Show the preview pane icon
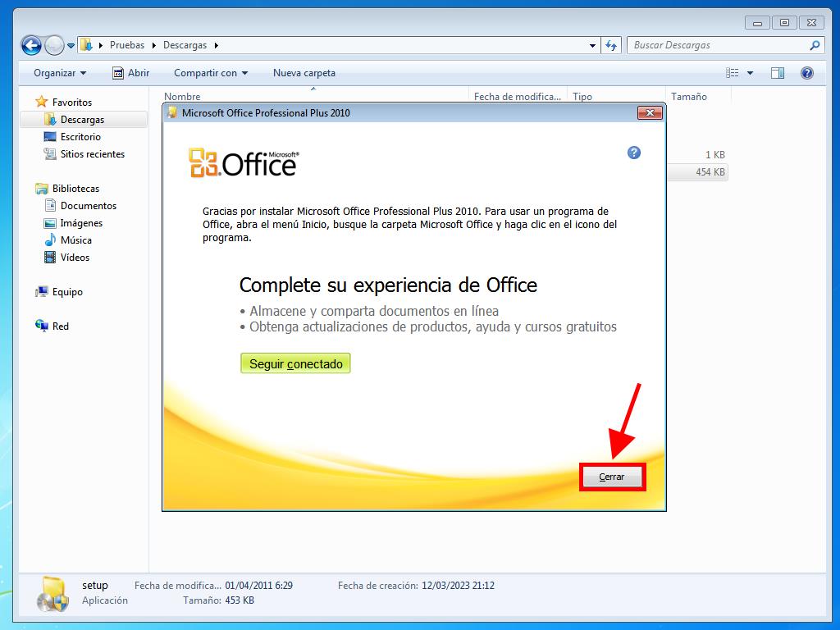This screenshot has width=840, height=630. tap(777, 73)
